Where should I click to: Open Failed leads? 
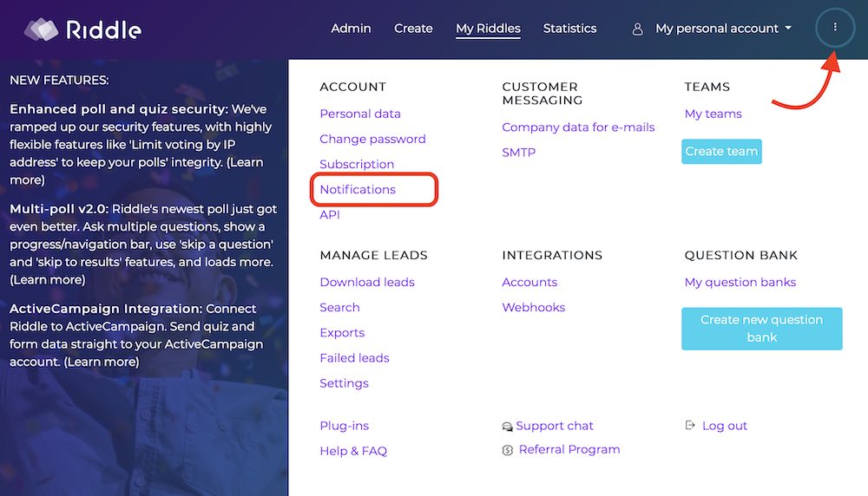click(x=354, y=358)
